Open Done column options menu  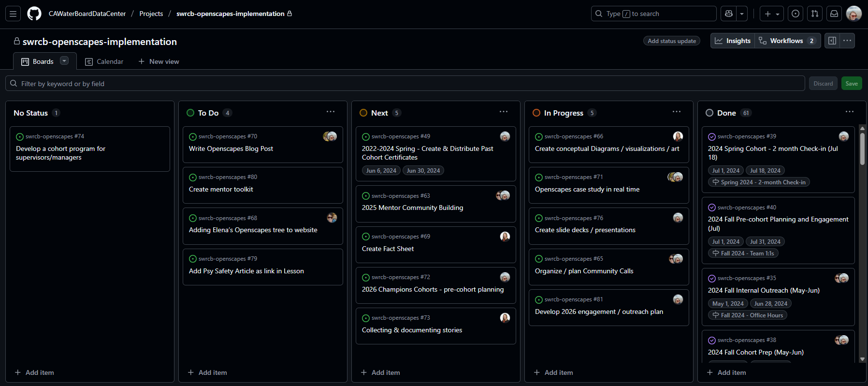pyautogui.click(x=850, y=112)
